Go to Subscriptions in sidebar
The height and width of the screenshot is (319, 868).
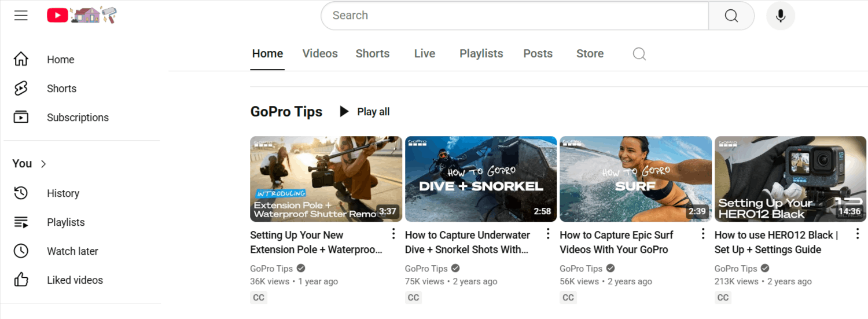[x=77, y=118]
